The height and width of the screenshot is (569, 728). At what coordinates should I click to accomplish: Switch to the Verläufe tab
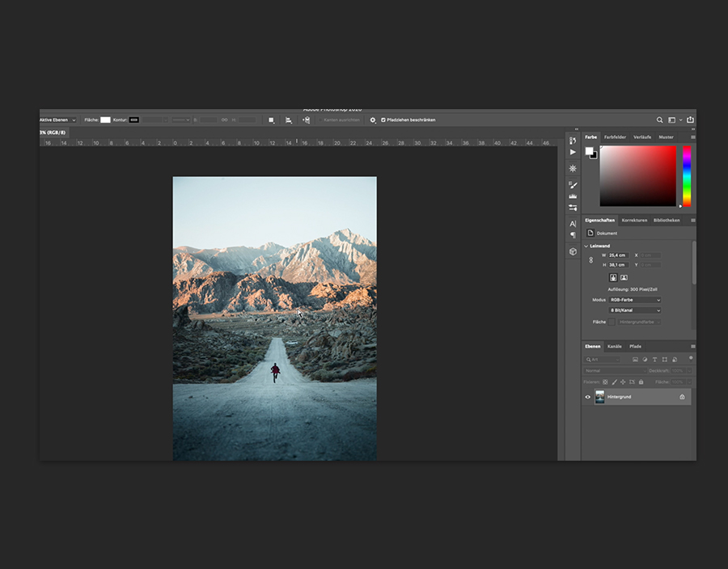(x=642, y=137)
